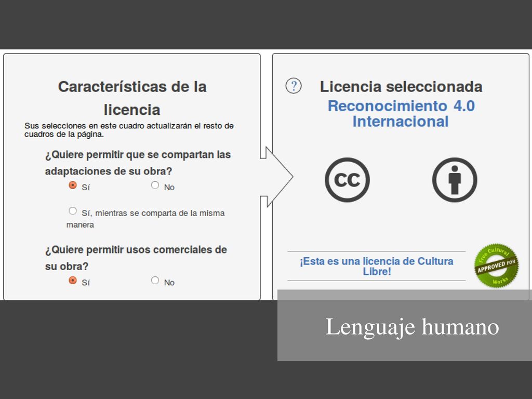Select Sí, mientras se comparta de la misma manera
Image resolution: width=532 pixels, height=399 pixels.
pyautogui.click(x=73, y=211)
